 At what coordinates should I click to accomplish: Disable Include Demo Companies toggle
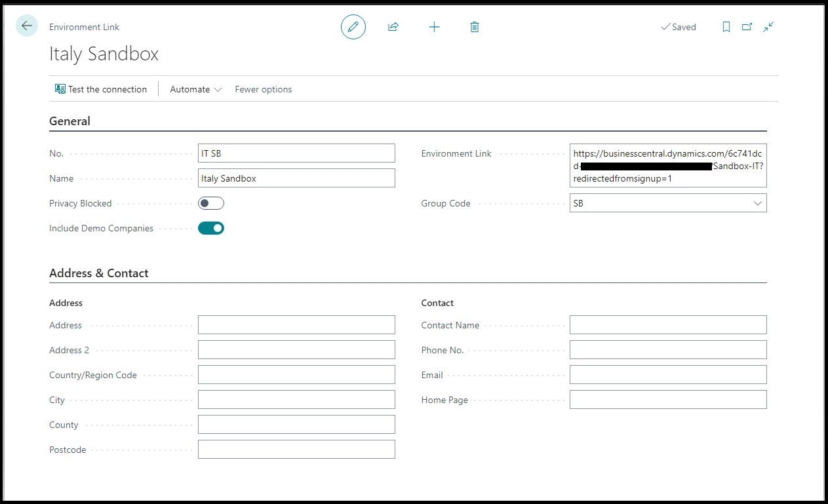tap(211, 228)
